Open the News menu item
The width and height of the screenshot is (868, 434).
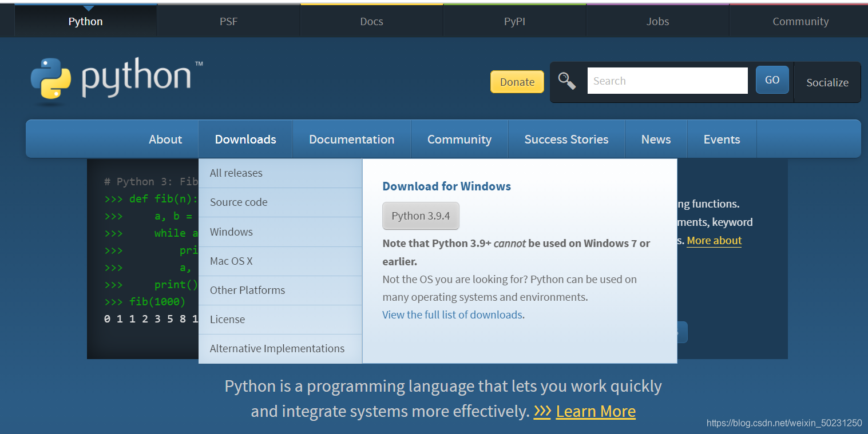[x=656, y=138]
